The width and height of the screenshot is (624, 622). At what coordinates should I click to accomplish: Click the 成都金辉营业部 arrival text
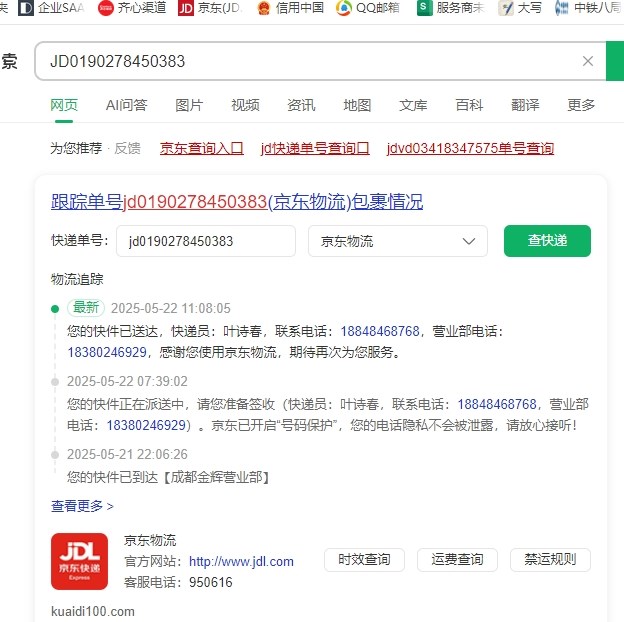point(168,477)
